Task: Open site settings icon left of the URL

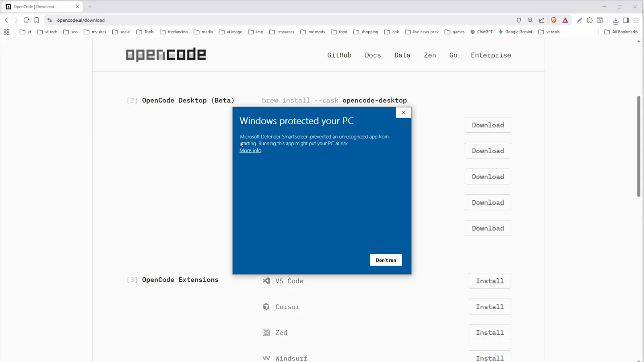Action: pos(50,20)
